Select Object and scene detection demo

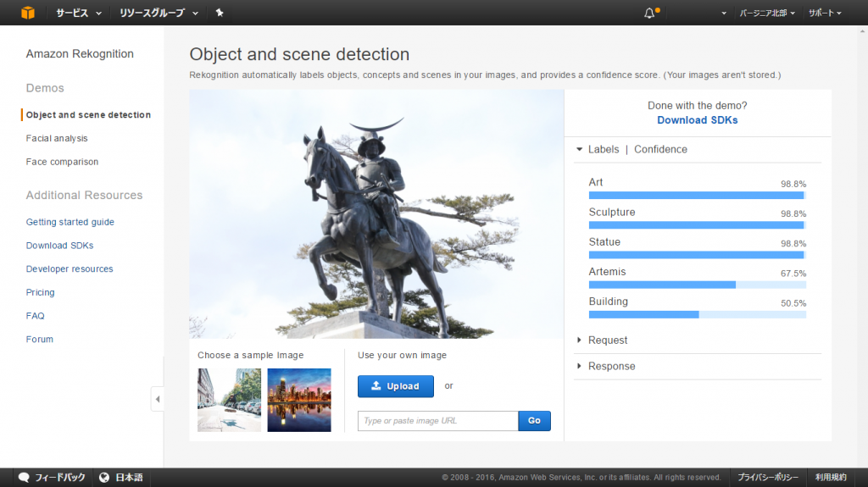[88, 114]
